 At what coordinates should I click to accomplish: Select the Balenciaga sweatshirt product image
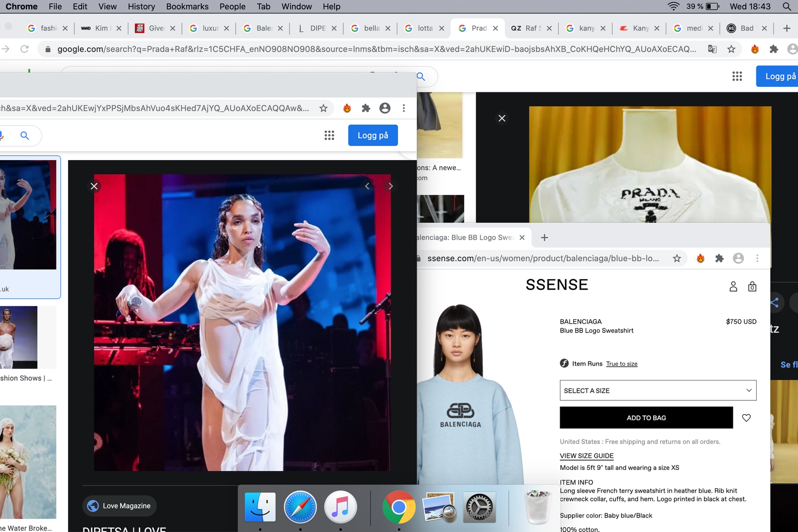point(470,394)
